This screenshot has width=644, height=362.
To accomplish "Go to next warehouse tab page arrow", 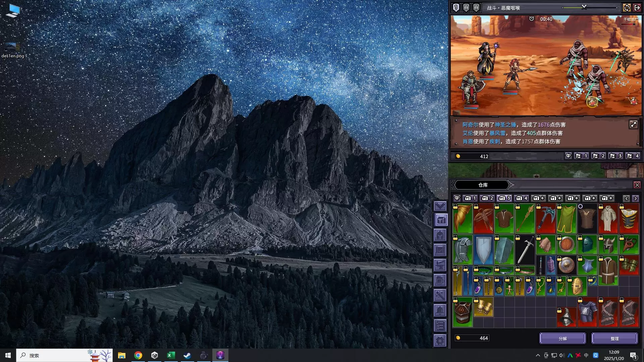I will click(x=635, y=198).
